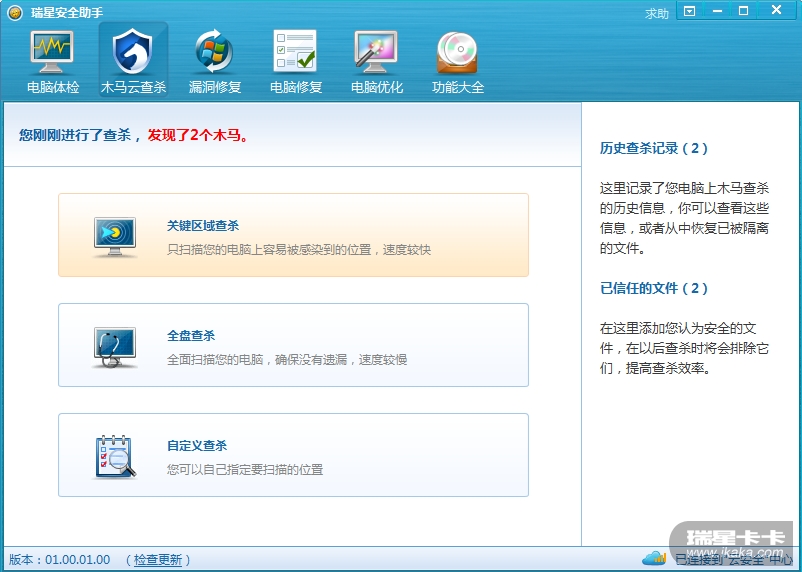
Task: Open 功能大全 disc icon
Action: point(457,50)
